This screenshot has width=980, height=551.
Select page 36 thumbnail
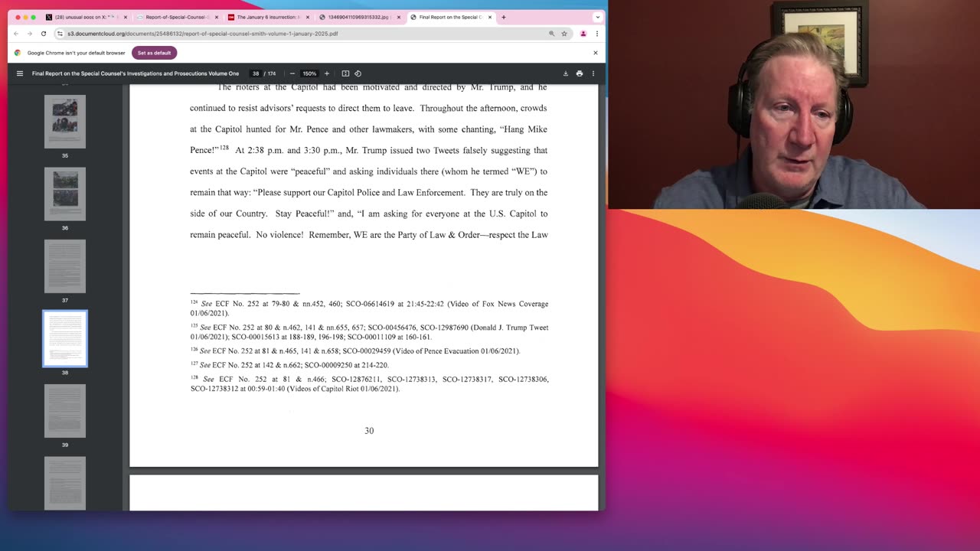65,194
